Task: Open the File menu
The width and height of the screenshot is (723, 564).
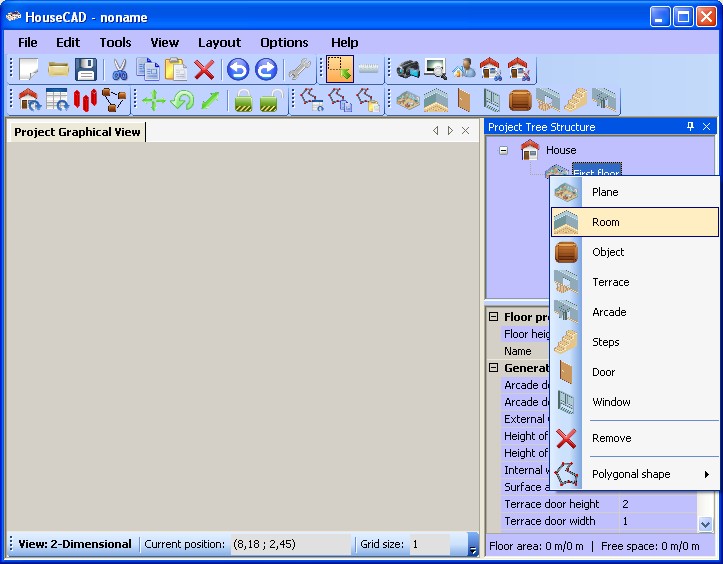Action: tap(28, 42)
